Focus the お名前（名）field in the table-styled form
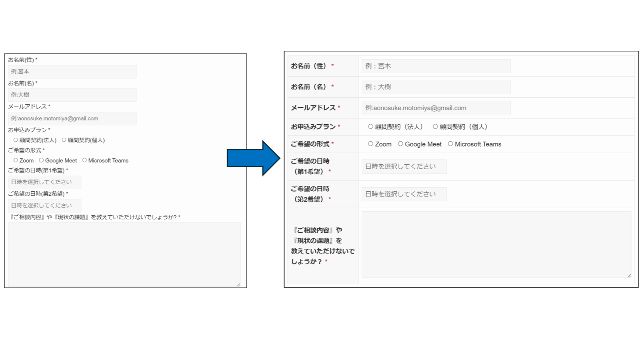The width and height of the screenshot is (644, 363). pyautogui.click(x=436, y=87)
